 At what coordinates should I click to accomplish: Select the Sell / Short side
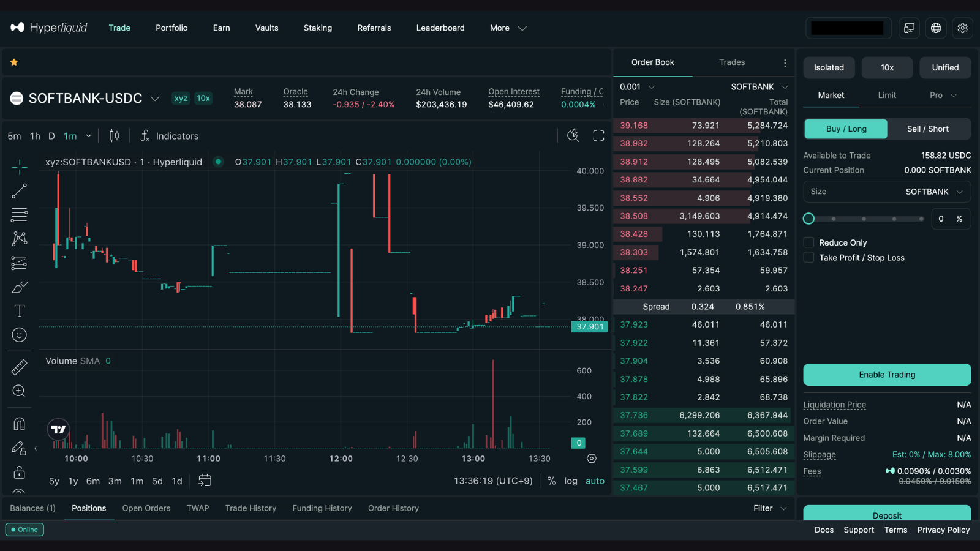tap(928, 129)
